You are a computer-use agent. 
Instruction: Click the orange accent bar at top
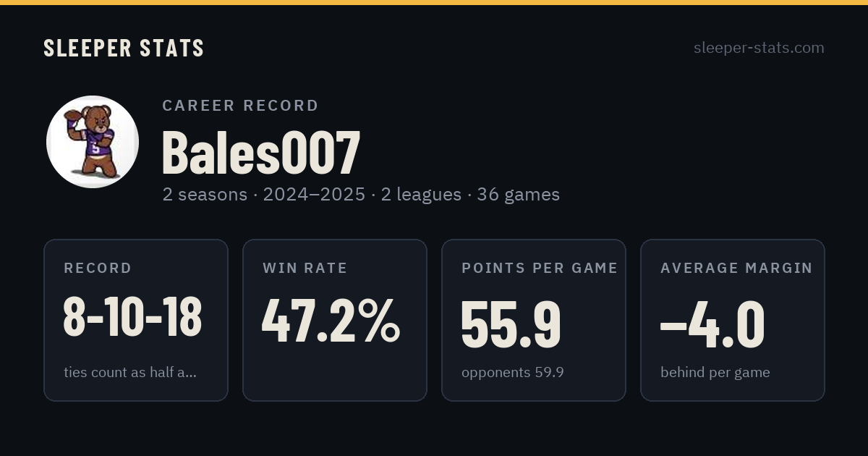(x=434, y=2)
